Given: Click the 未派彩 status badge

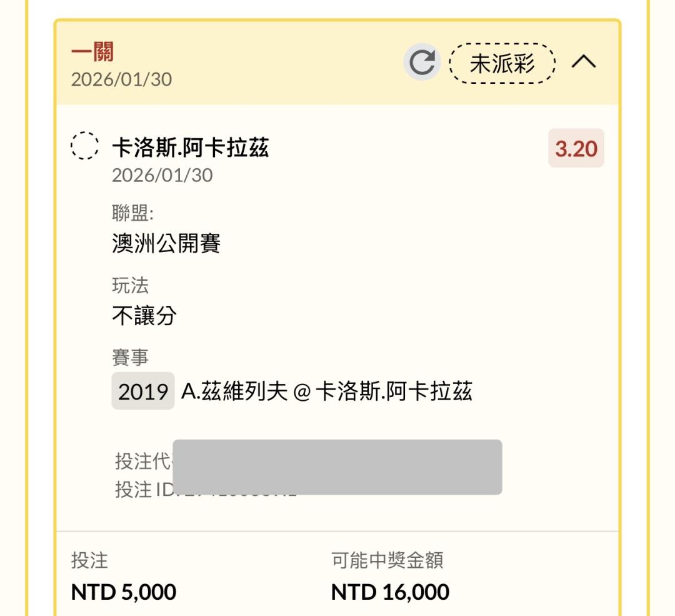Looking at the screenshot, I should (x=502, y=63).
